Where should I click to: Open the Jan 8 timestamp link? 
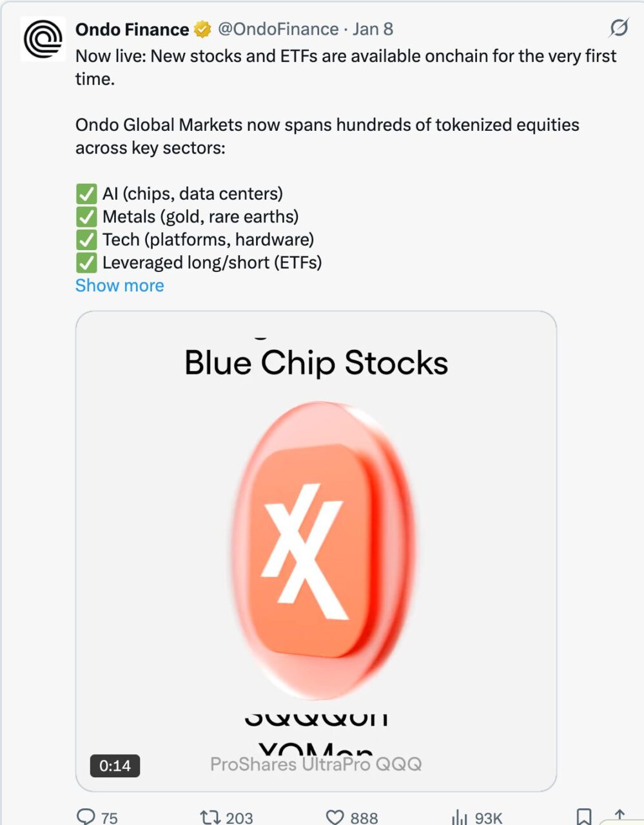[373, 30]
